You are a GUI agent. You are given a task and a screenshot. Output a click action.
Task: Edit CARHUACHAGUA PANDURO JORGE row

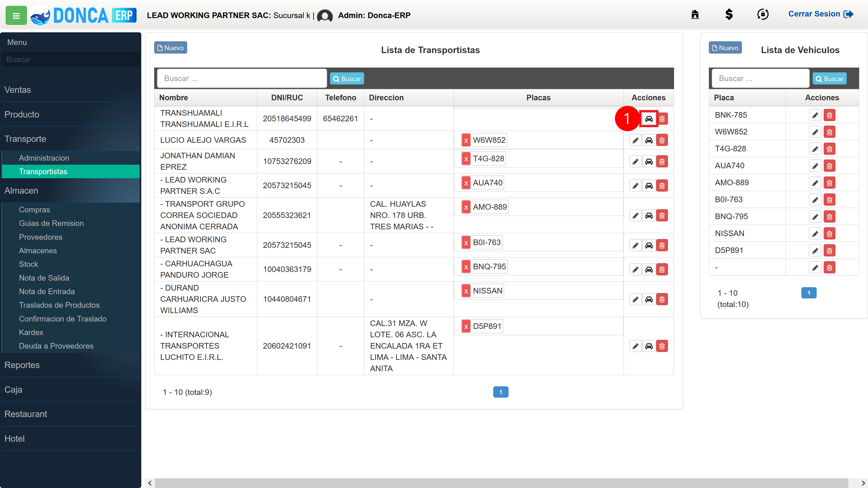tap(635, 270)
